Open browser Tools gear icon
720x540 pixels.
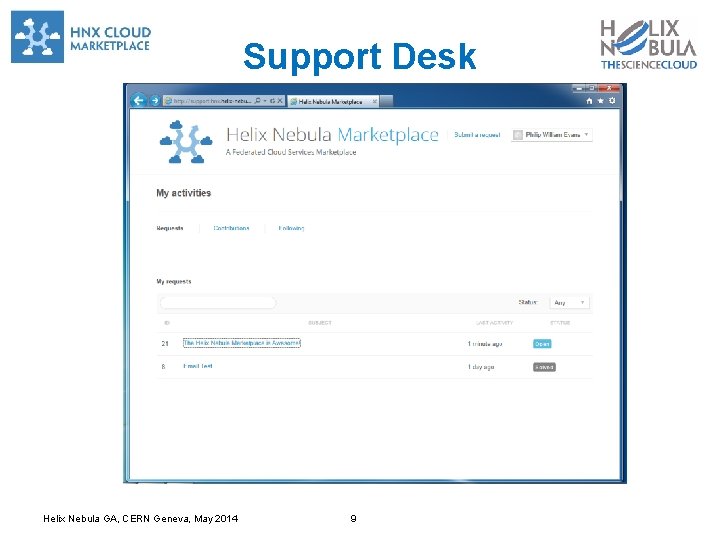click(612, 101)
